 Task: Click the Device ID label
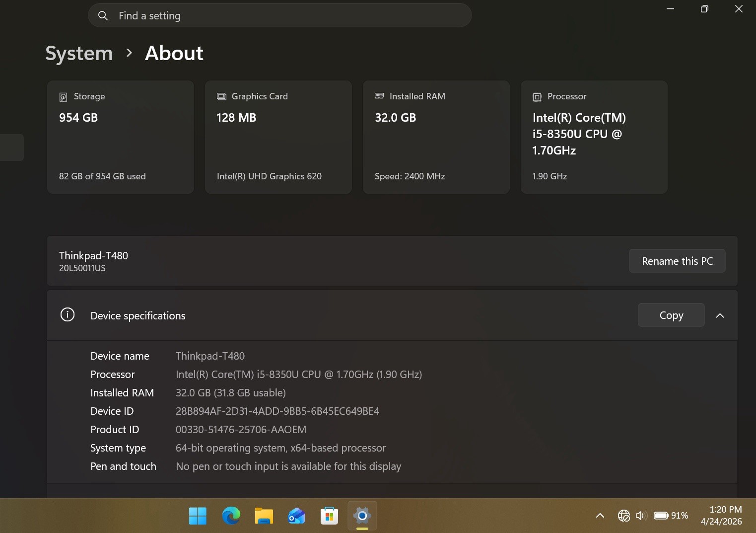point(112,411)
